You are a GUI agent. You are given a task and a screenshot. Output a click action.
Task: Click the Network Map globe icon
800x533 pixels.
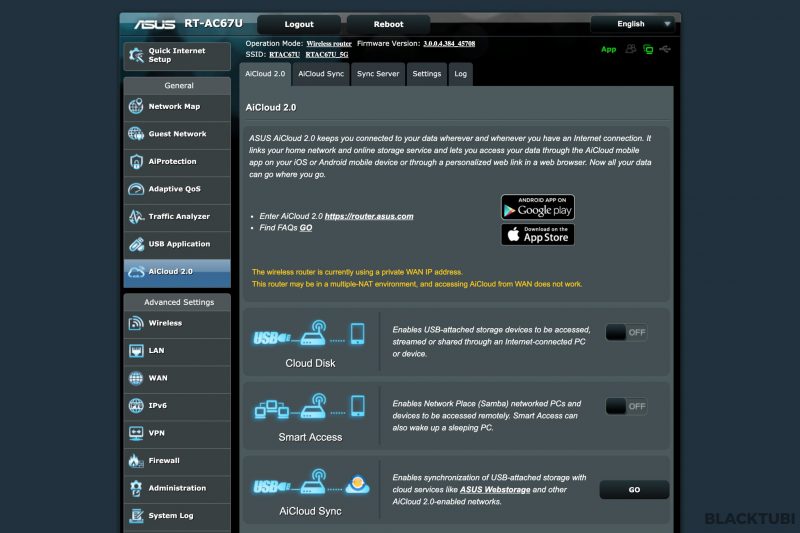136,106
